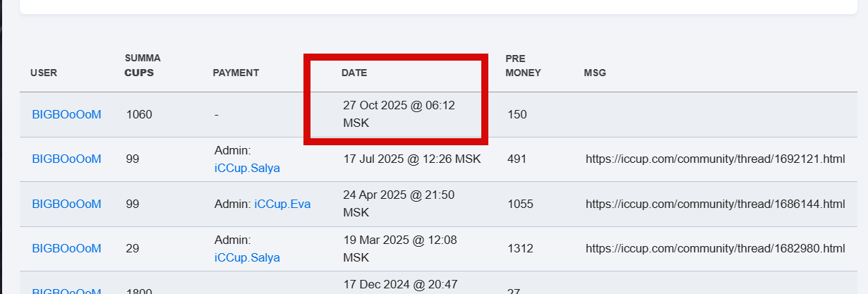This screenshot has width=868, height=294.
Task: Click the 1060 cups value
Action: point(139,114)
